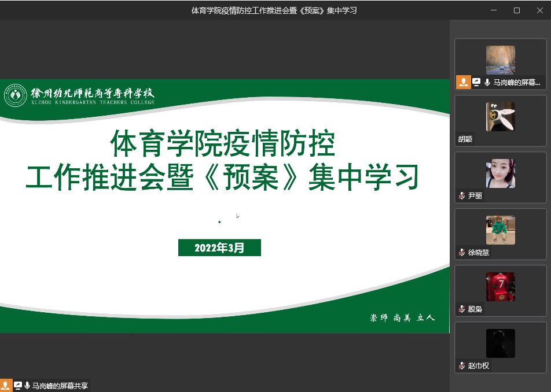Click the screen share icon on 马岗峰's tile

click(x=477, y=82)
